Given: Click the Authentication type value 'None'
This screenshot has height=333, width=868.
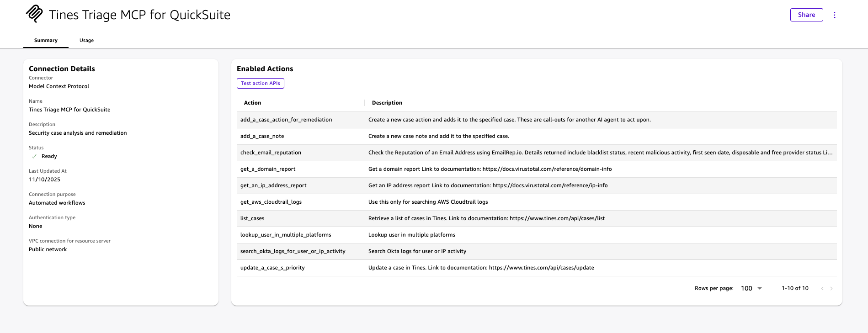Looking at the screenshot, I should (x=35, y=226).
